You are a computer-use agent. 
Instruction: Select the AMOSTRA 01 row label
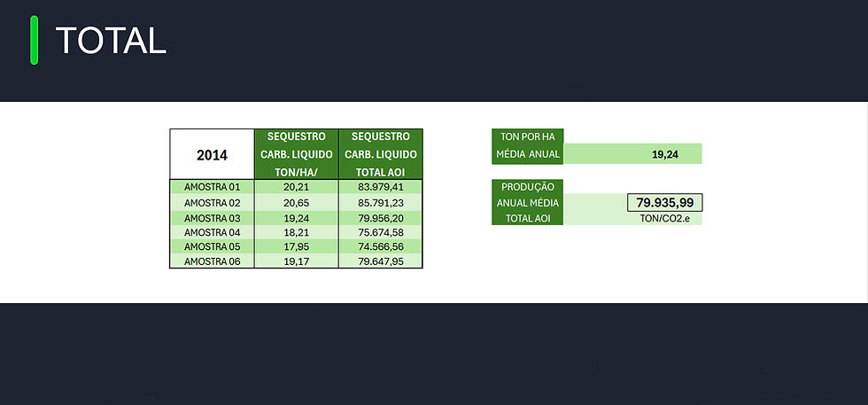pyautogui.click(x=212, y=187)
